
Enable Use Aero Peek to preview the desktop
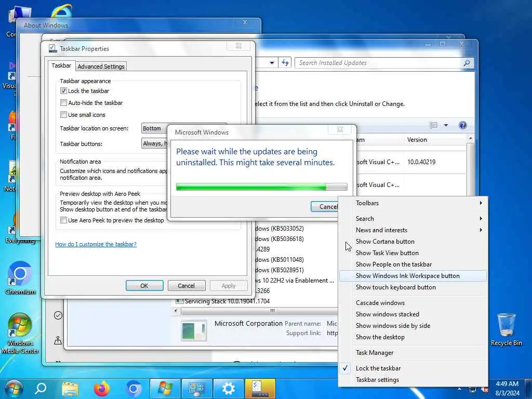tap(63, 220)
